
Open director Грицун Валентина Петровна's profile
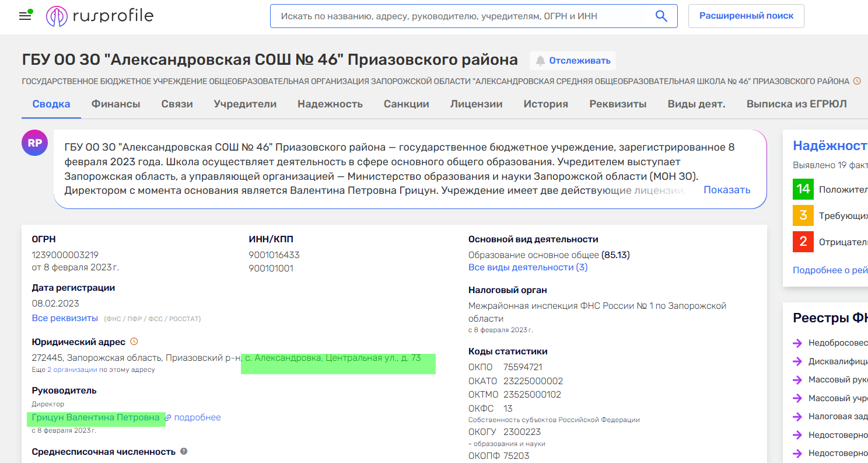coord(96,417)
